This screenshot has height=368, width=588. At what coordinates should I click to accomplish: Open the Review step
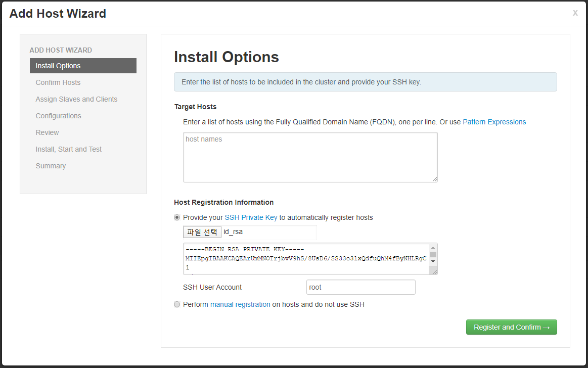tap(47, 132)
